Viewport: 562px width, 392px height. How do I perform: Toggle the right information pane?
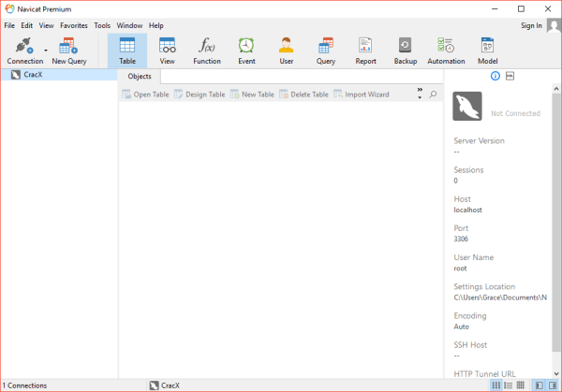pyautogui.click(x=553, y=385)
